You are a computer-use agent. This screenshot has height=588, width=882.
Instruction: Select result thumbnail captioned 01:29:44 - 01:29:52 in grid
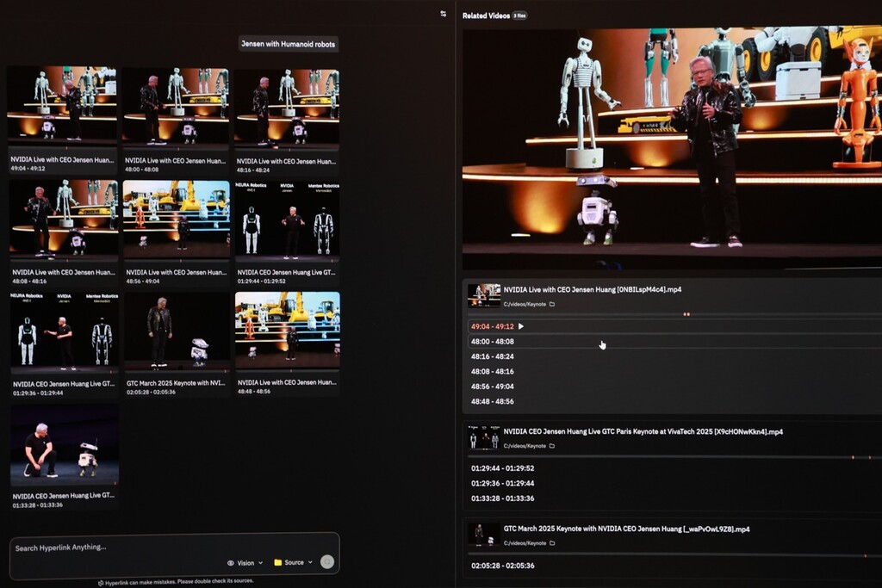287,220
